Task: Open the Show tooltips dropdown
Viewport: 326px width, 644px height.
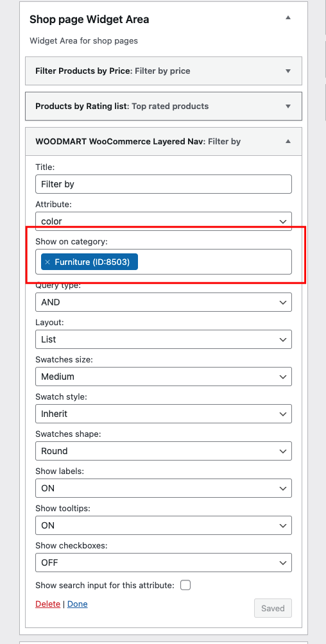Action: click(x=164, y=525)
